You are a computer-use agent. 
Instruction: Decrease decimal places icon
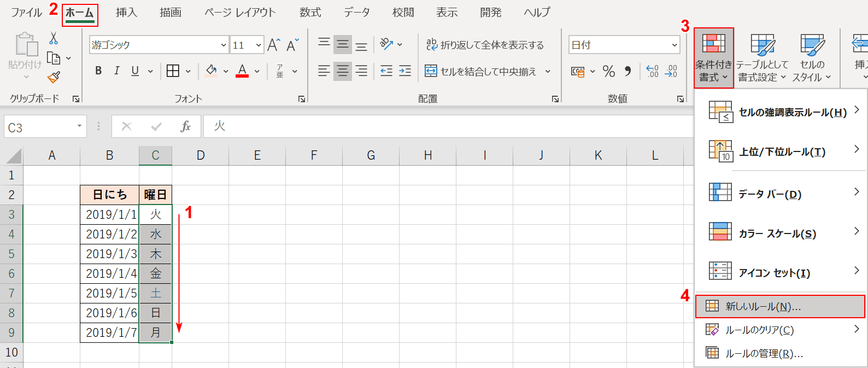[x=671, y=71]
